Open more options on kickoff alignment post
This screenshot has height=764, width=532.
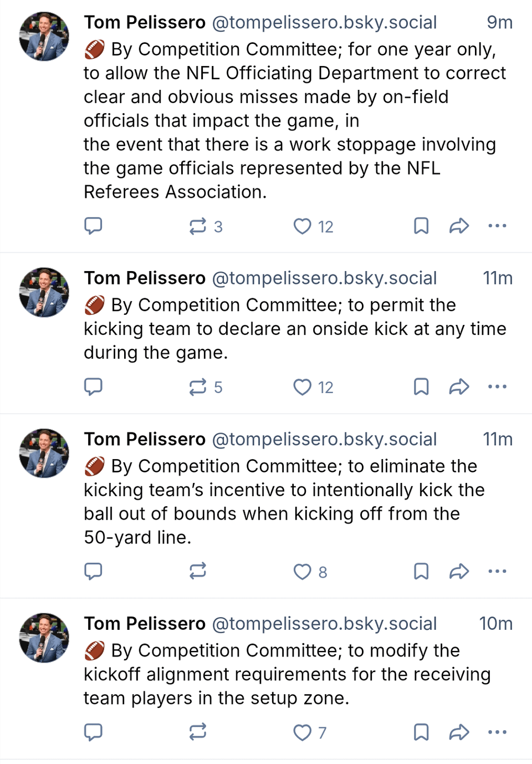(497, 732)
